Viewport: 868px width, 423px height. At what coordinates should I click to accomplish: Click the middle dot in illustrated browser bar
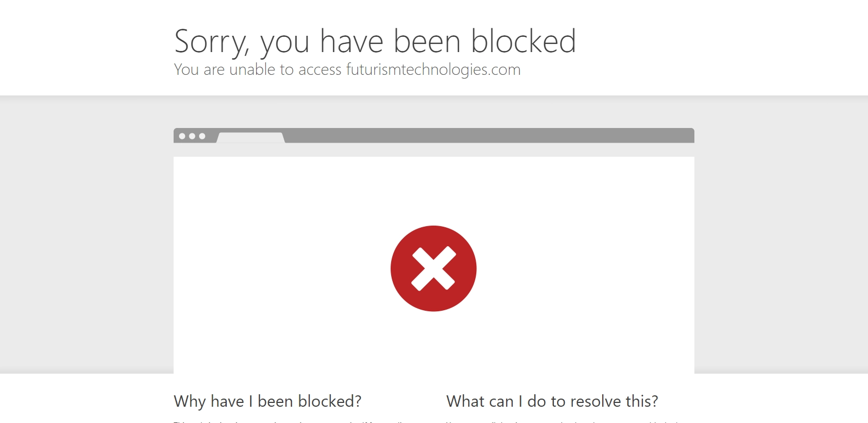192,136
